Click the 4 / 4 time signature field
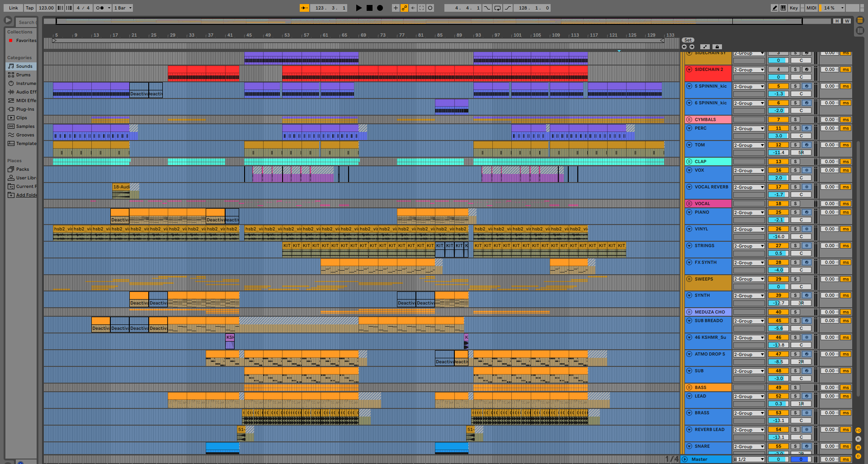The image size is (868, 464). (x=83, y=8)
